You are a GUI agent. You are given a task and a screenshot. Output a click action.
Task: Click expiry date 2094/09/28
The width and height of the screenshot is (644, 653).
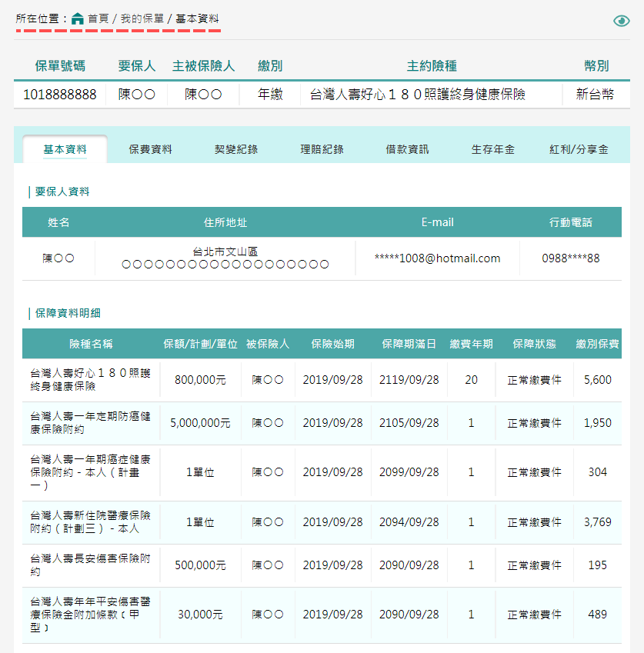click(x=409, y=522)
